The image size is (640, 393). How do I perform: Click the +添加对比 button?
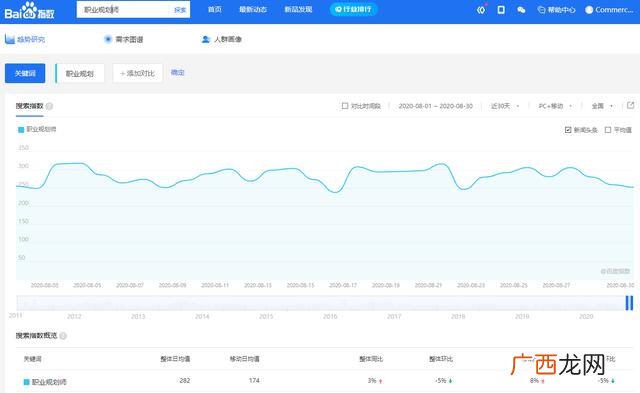click(x=138, y=73)
